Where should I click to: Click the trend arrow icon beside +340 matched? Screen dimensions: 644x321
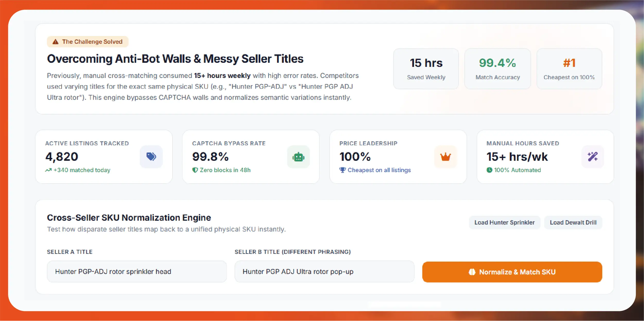(x=48, y=170)
